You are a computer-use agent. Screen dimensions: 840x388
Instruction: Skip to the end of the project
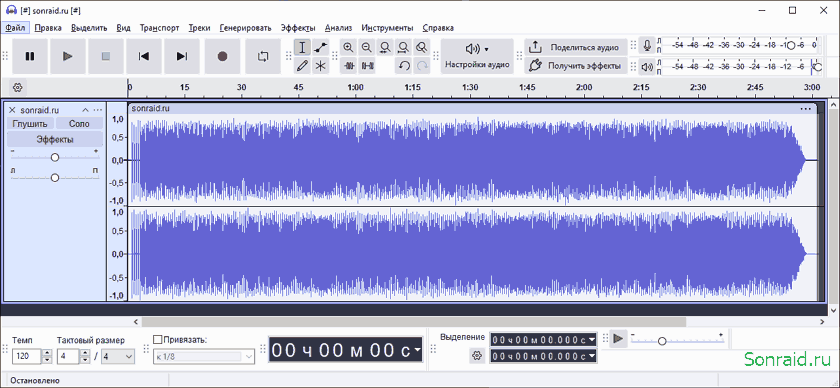click(x=182, y=56)
